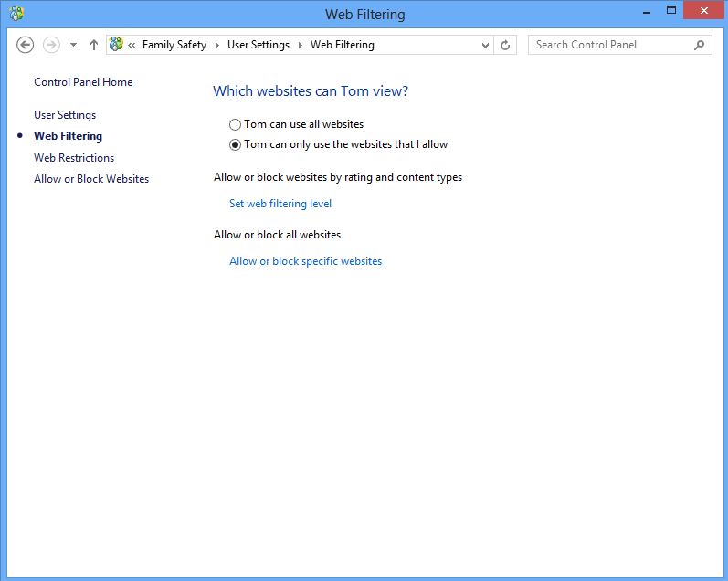Image resolution: width=728 pixels, height=581 pixels.
Task: Click Allow or block websites by rating text
Action: click(x=338, y=177)
